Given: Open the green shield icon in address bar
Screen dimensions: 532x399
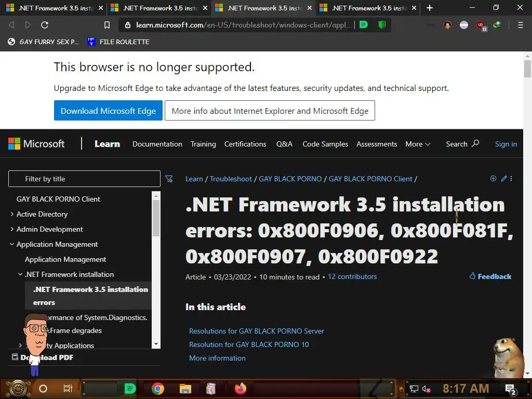Looking at the screenshot, I should coord(382,24).
